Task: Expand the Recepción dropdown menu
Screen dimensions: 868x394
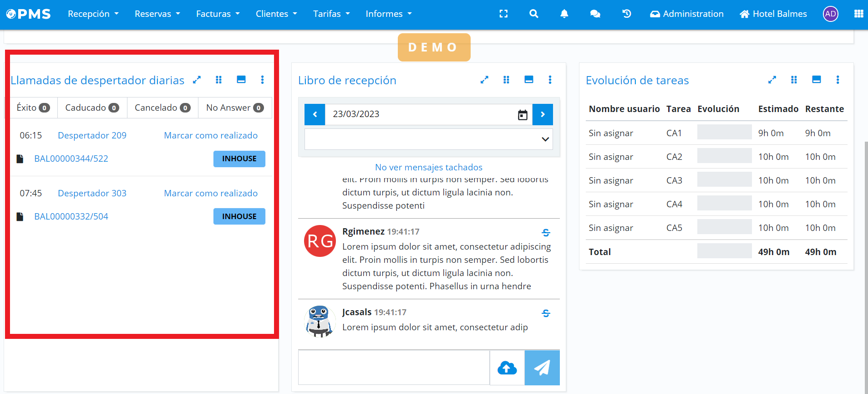Action: click(x=93, y=14)
